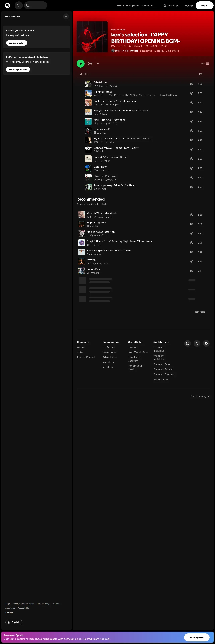
Task: Add Main Title And First Victim to Liked
Action: click(x=191, y=122)
